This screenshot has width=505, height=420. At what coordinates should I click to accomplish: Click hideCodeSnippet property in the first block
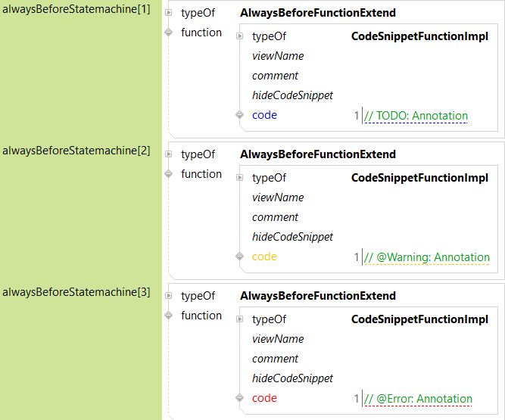point(292,95)
